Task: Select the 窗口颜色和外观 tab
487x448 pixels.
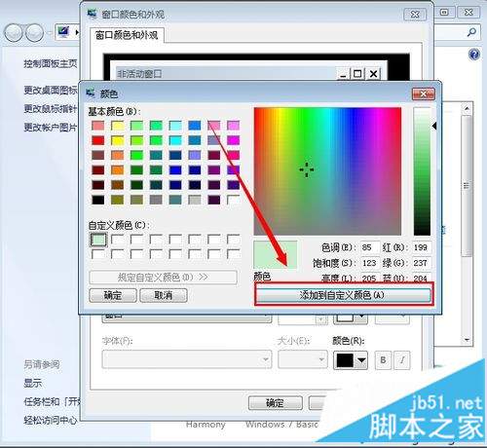Action: click(x=127, y=35)
